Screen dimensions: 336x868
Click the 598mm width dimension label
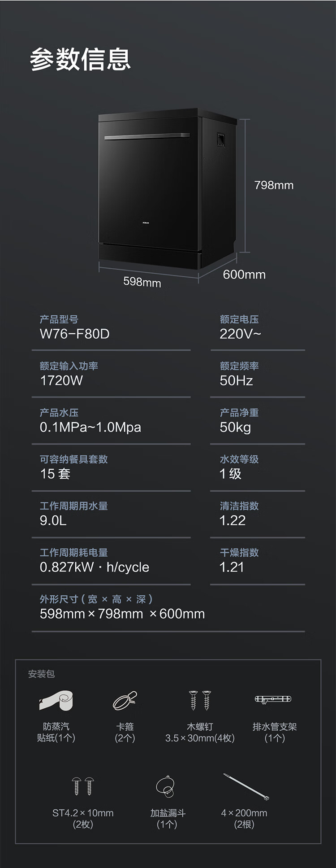pos(142,282)
